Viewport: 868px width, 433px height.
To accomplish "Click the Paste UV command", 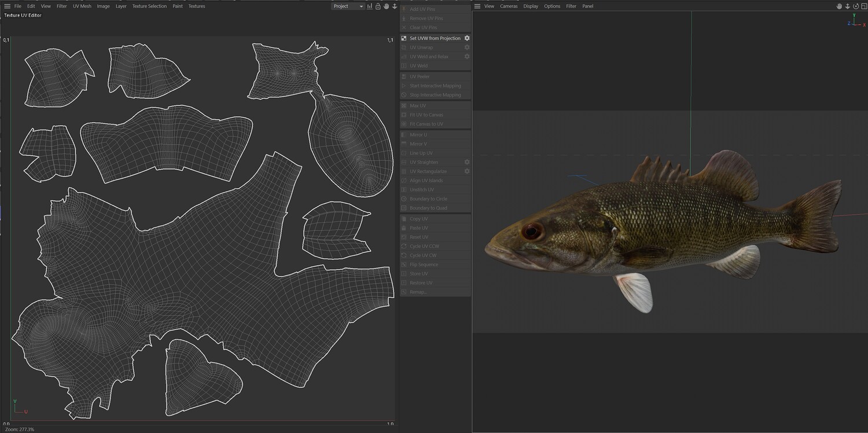I will (435, 228).
